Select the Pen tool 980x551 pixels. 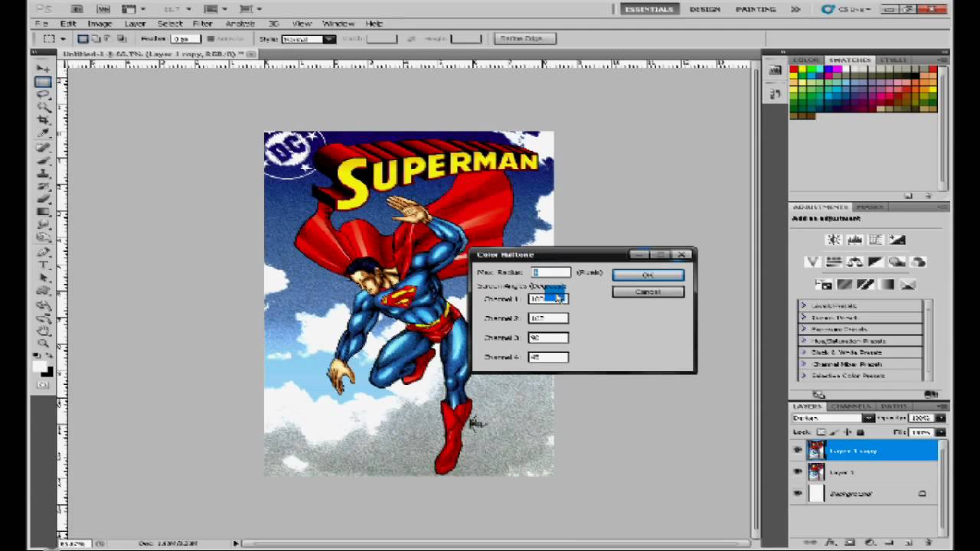click(42, 252)
